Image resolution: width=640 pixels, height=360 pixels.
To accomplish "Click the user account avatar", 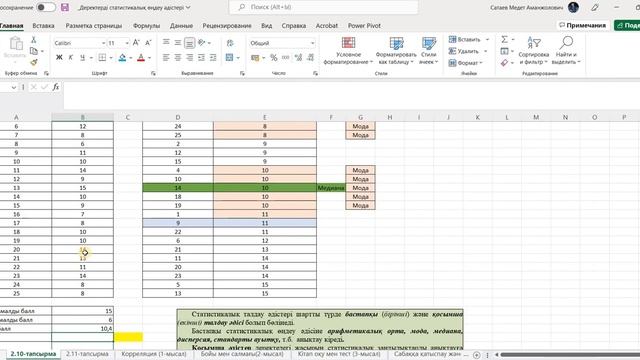I will (x=573, y=7).
